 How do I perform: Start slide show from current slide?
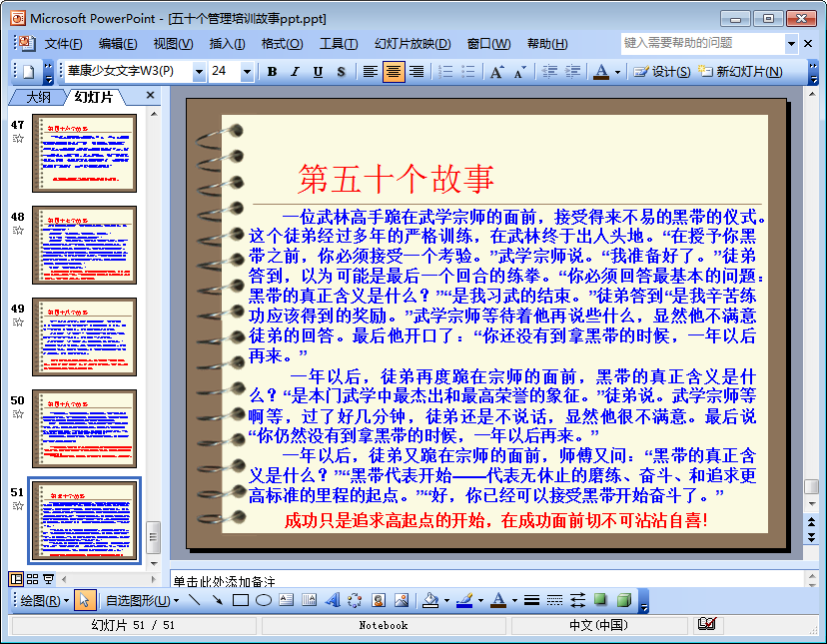[48, 579]
